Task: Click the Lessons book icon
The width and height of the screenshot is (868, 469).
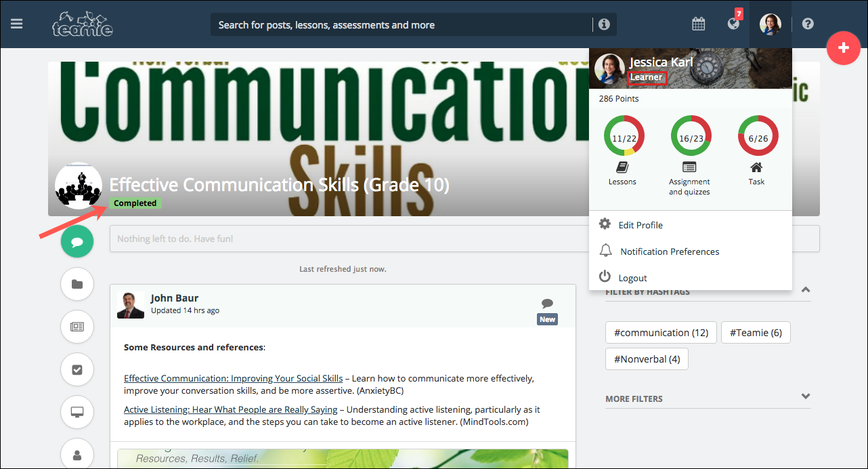Action: tap(622, 167)
